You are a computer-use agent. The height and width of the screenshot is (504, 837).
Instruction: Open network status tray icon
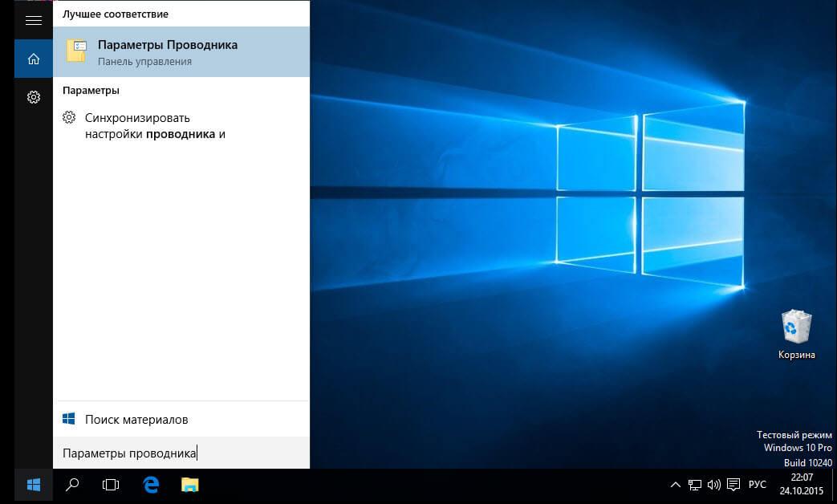694,485
